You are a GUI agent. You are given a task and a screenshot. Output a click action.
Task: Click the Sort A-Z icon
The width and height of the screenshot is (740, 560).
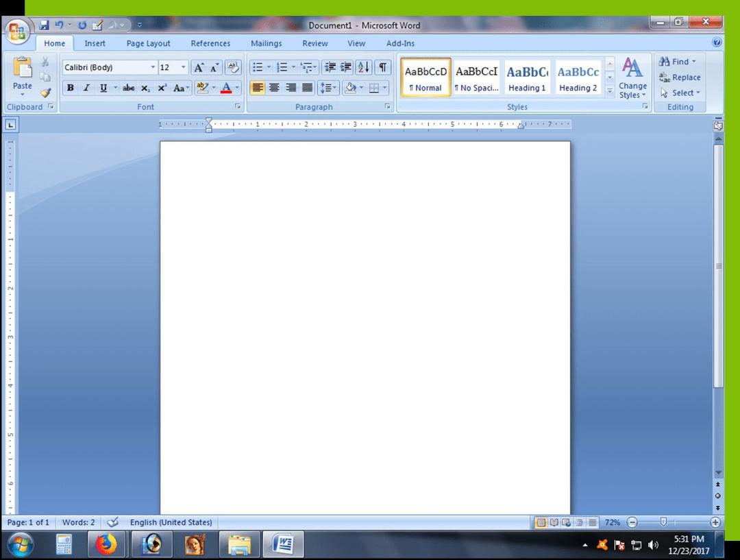coord(363,67)
